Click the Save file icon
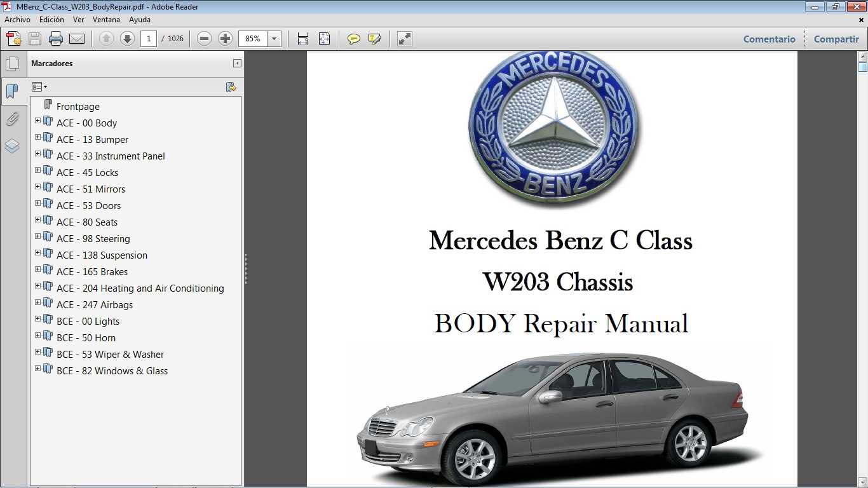The height and width of the screenshot is (488, 868). (35, 39)
